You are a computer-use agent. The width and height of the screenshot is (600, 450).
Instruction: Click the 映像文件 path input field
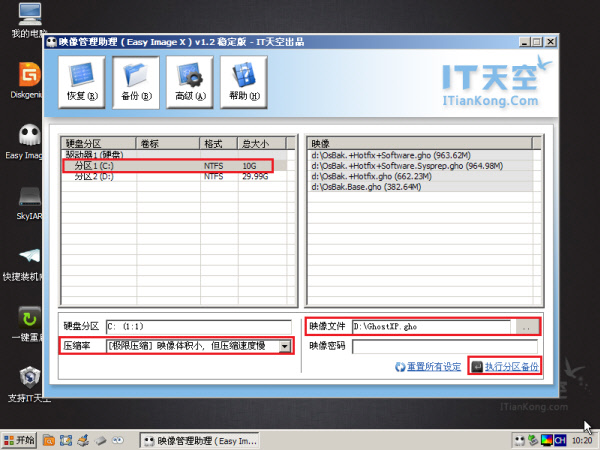click(x=432, y=327)
